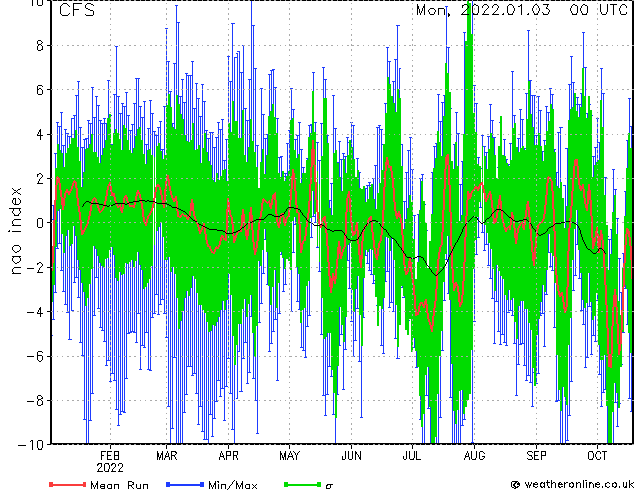Select the Mean Run legend label
The image size is (634, 490).
[x=120, y=485]
